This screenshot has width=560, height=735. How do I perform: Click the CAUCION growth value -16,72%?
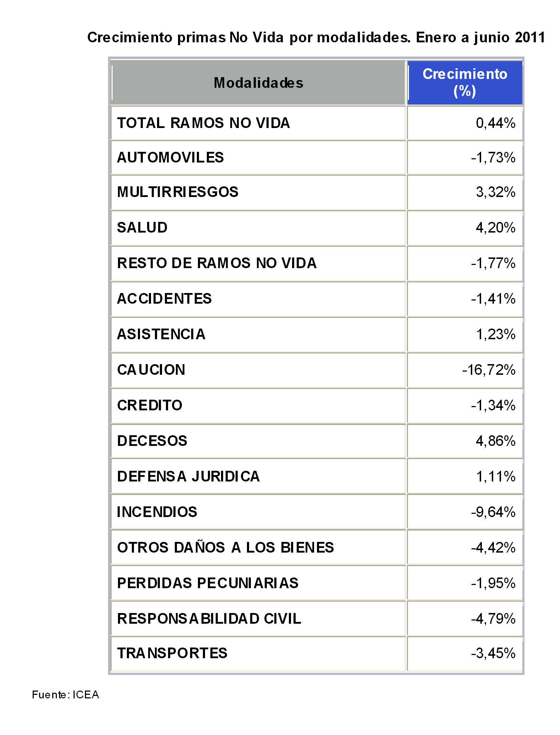tap(489, 370)
